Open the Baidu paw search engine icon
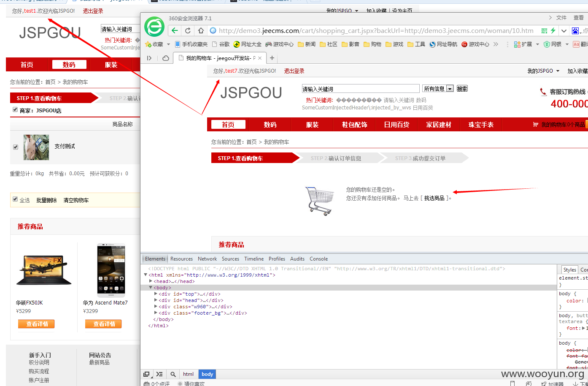This screenshot has width=588, height=386. (x=575, y=31)
